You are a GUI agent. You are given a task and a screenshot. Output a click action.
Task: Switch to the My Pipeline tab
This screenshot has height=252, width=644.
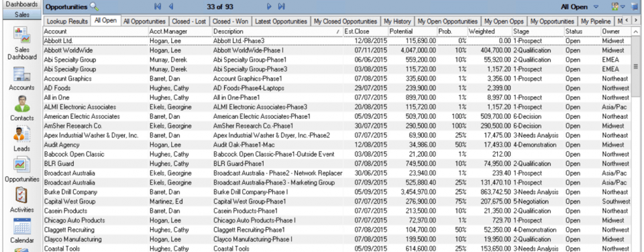pos(595,22)
